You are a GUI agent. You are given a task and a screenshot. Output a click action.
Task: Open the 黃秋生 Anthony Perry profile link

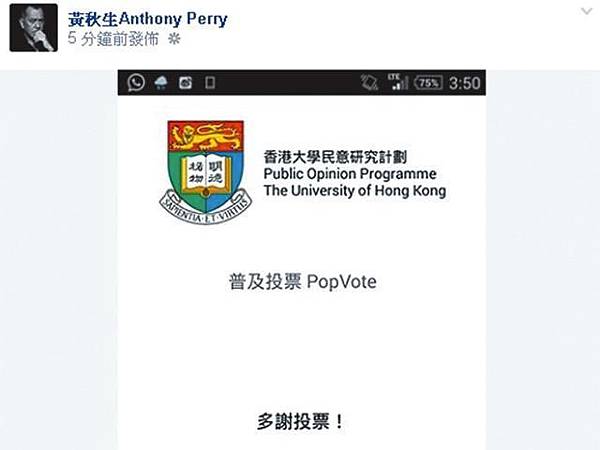click(x=148, y=19)
